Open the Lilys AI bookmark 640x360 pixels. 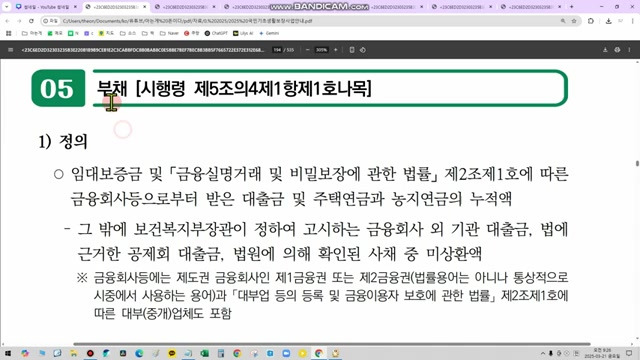pyautogui.click(x=243, y=33)
